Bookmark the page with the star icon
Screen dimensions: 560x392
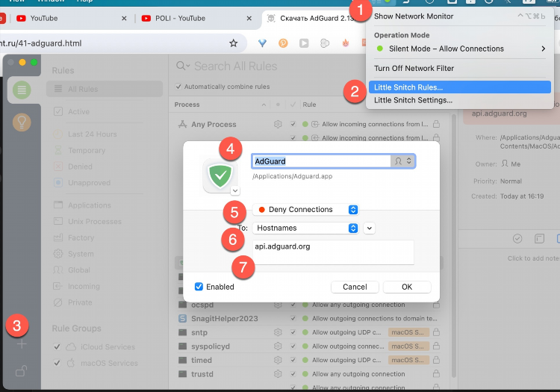pyautogui.click(x=233, y=43)
